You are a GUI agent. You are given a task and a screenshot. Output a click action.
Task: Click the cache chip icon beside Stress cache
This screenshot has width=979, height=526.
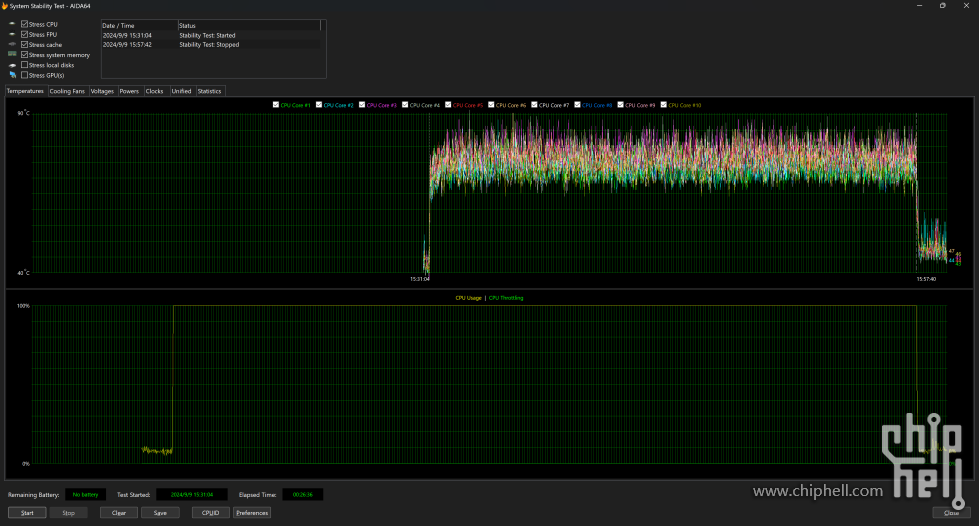(12, 44)
